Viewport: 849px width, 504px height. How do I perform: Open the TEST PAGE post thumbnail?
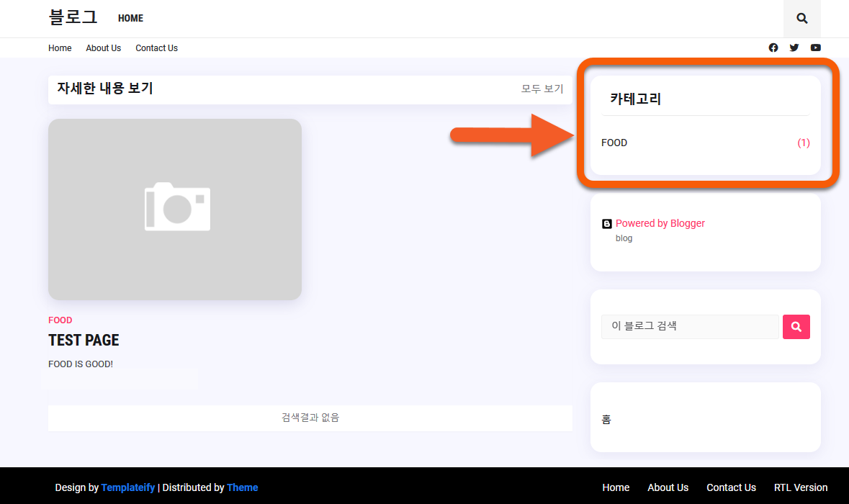(175, 210)
